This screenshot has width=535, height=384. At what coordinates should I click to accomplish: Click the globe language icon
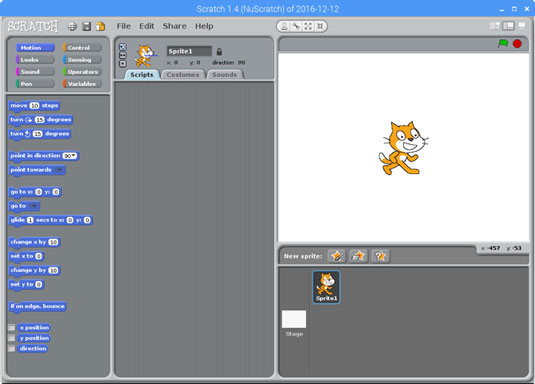pos(72,27)
